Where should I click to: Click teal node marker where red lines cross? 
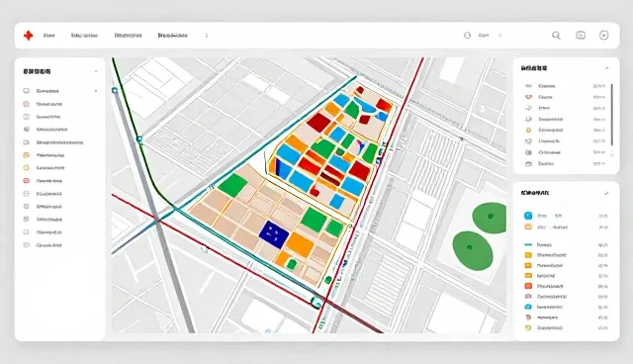316,302
